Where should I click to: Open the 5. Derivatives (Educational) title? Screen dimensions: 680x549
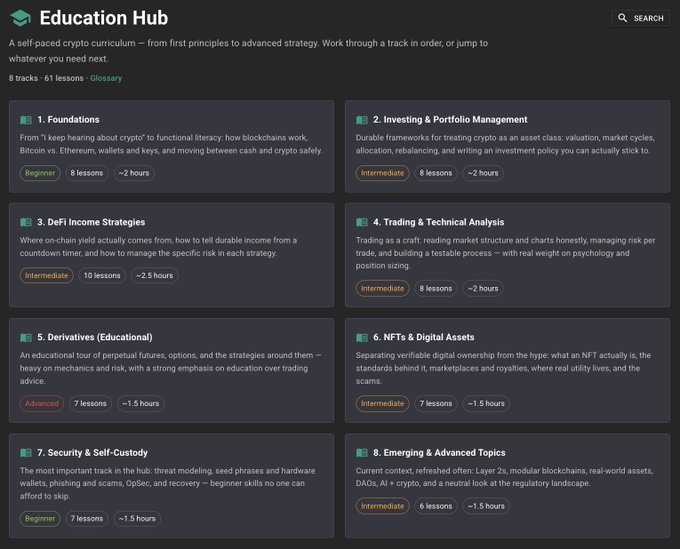coord(95,337)
